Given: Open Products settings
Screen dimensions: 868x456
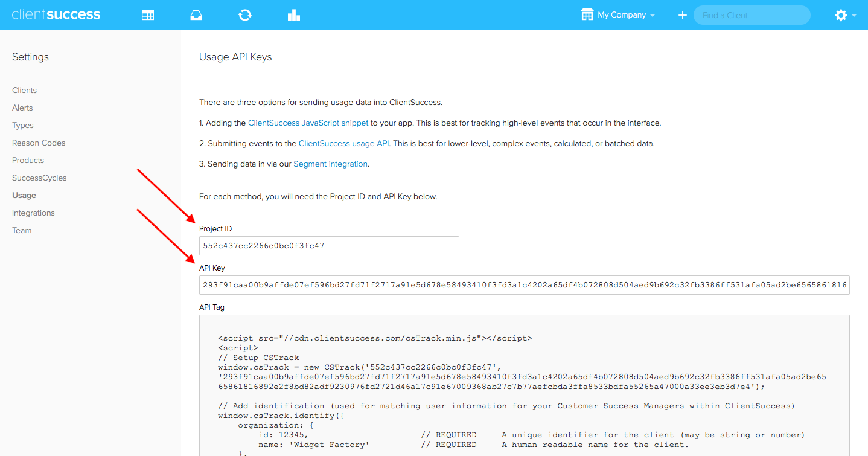Looking at the screenshot, I should pos(28,160).
